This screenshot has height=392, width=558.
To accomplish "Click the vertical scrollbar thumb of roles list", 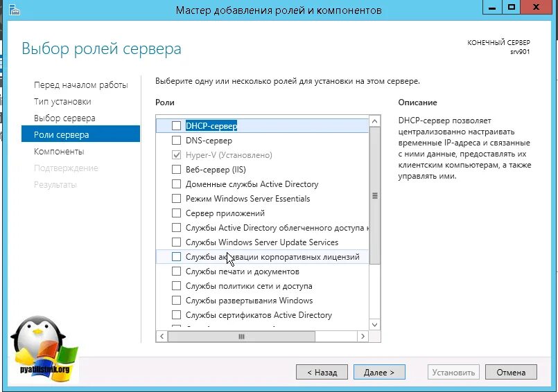I will 375,195.
